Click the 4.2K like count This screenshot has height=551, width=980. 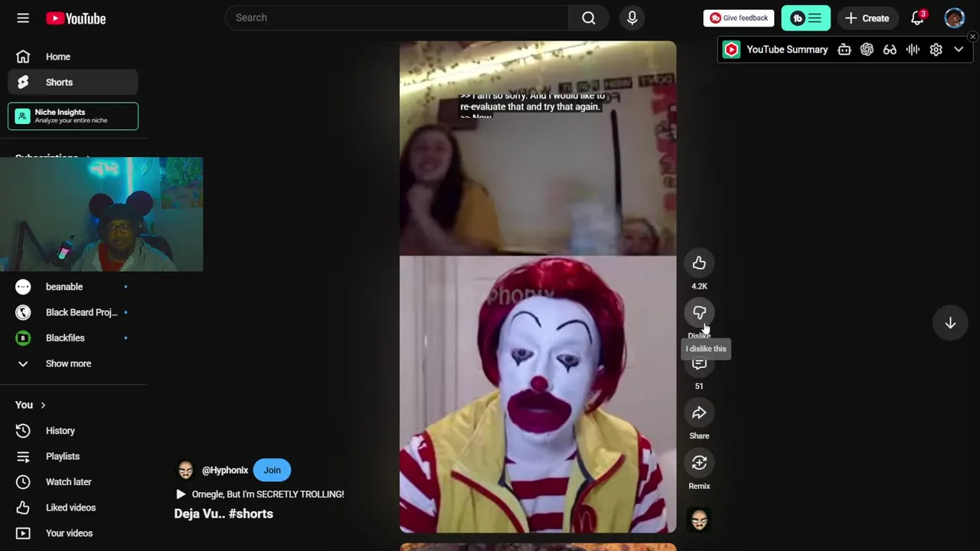(699, 286)
